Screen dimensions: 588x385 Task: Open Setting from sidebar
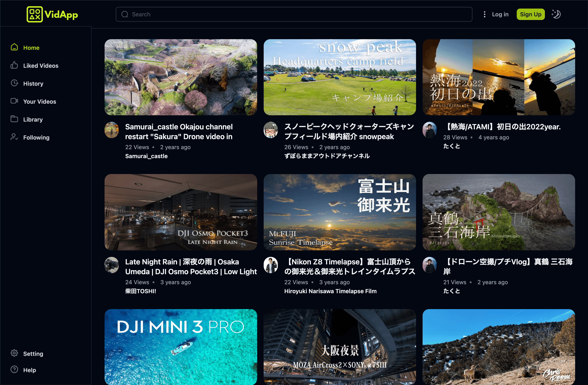[33, 354]
